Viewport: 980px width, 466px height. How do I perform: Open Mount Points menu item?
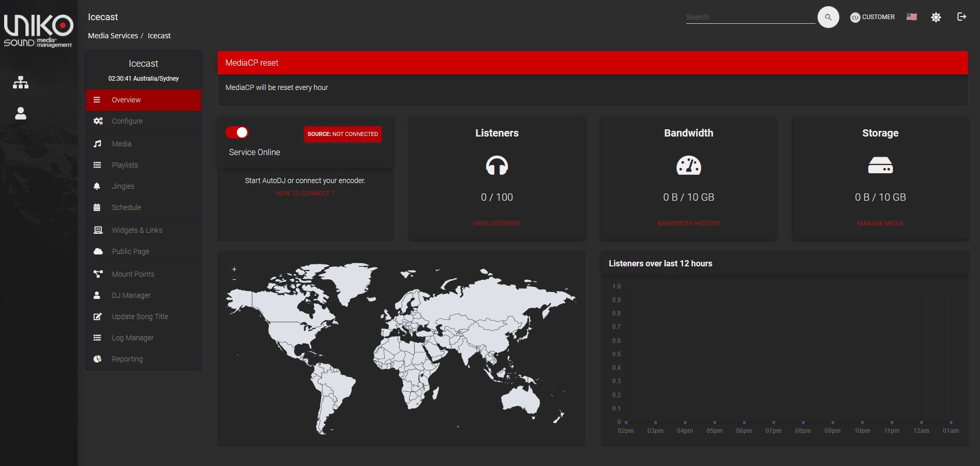click(x=143, y=274)
